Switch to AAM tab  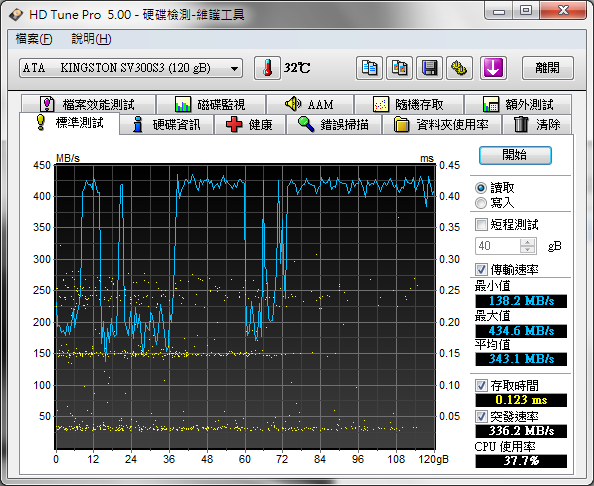pyautogui.click(x=310, y=104)
